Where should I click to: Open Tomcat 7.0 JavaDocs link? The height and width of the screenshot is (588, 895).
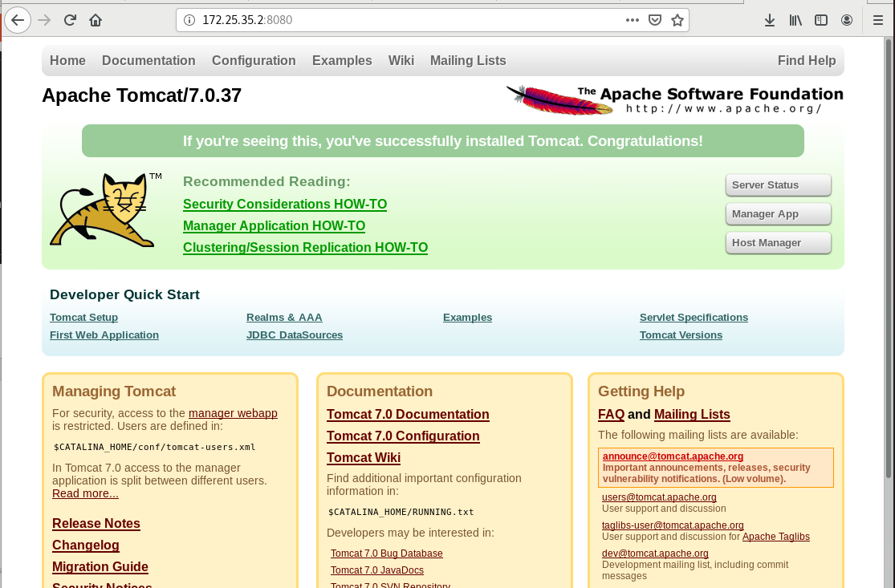376,570
